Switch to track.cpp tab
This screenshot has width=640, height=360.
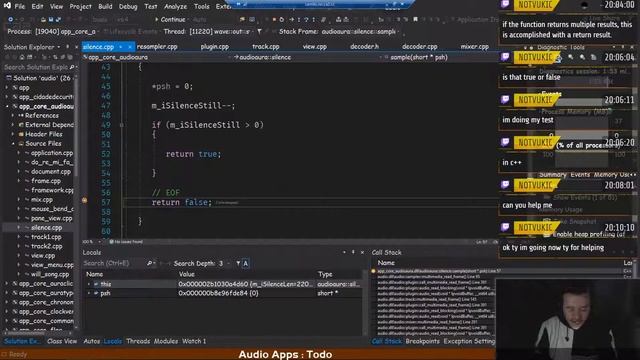coord(266,47)
